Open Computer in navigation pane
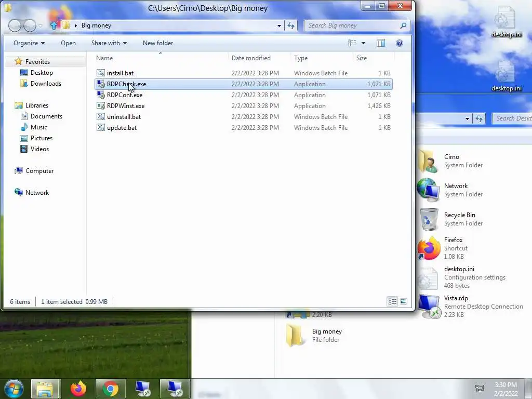Image resolution: width=532 pixels, height=399 pixels. [x=39, y=170]
